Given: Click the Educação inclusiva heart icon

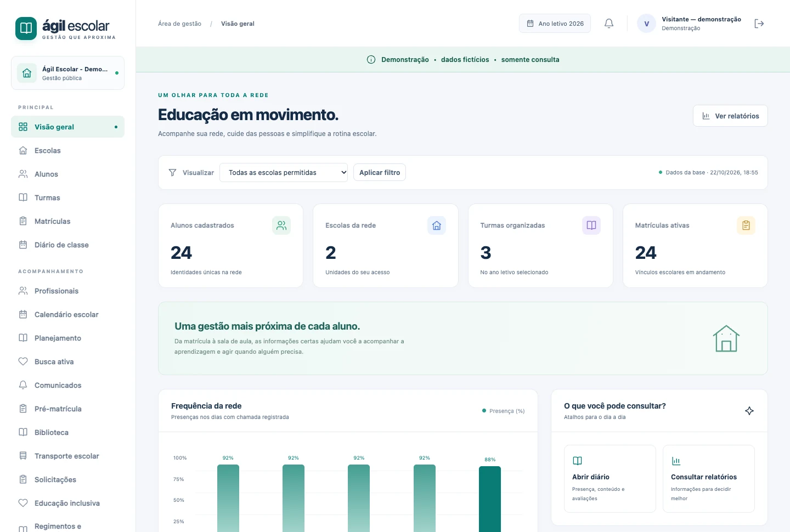Looking at the screenshot, I should (x=23, y=503).
